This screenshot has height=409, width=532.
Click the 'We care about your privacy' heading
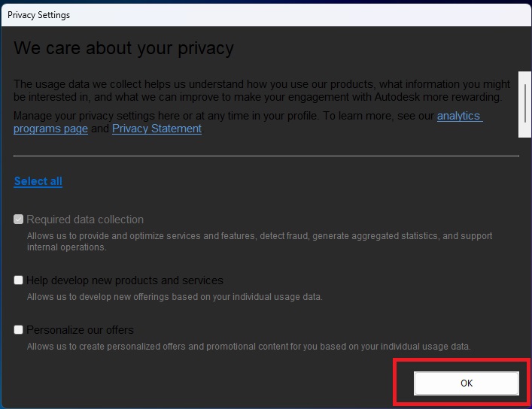click(124, 48)
